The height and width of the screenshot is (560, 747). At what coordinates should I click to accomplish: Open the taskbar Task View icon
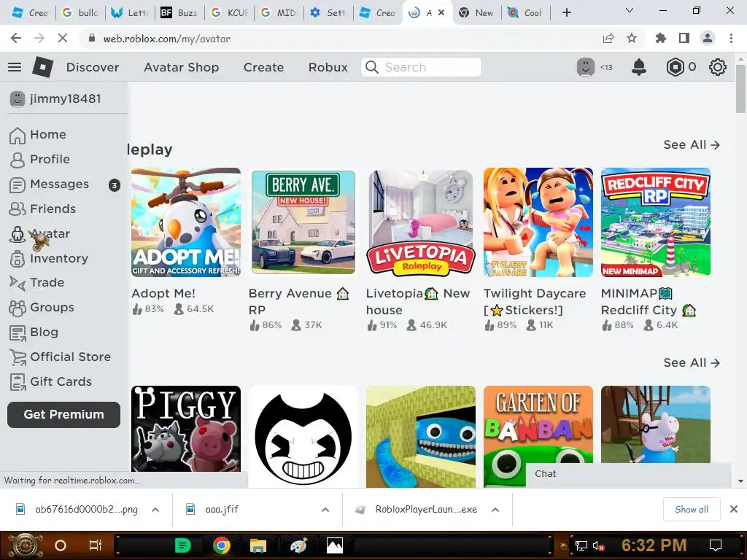(96, 545)
